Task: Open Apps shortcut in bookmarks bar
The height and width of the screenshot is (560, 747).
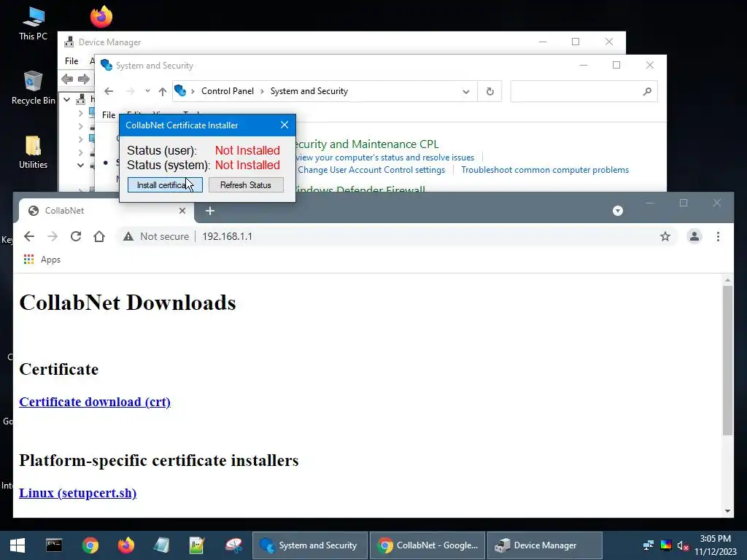Action: (42, 260)
